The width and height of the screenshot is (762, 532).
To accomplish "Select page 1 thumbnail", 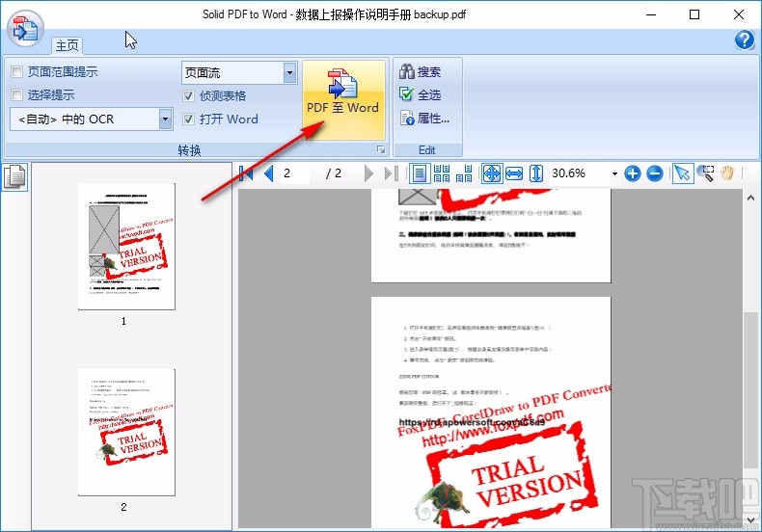I will coord(126,246).
